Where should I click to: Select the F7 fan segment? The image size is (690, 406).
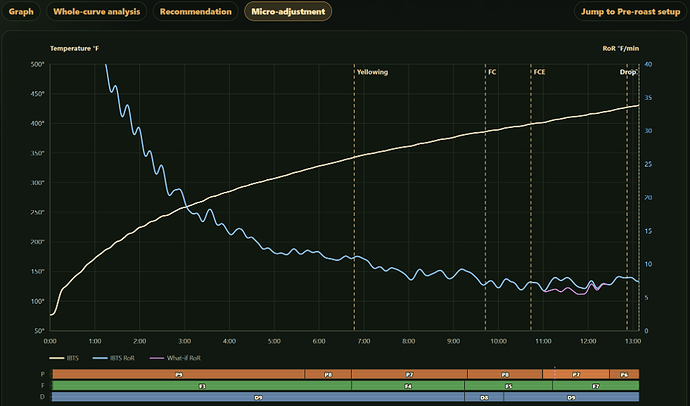[x=596, y=386]
